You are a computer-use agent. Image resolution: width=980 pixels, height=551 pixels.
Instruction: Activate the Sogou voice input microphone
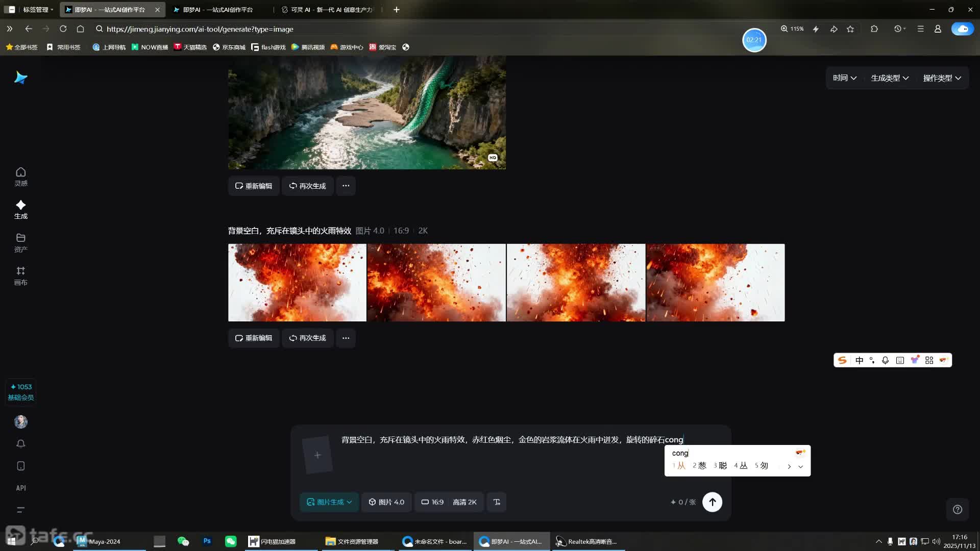pyautogui.click(x=886, y=360)
